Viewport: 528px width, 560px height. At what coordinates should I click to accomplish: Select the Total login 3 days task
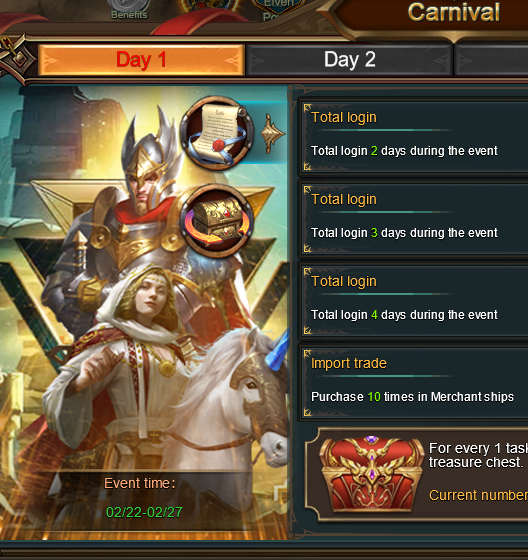pos(414,219)
